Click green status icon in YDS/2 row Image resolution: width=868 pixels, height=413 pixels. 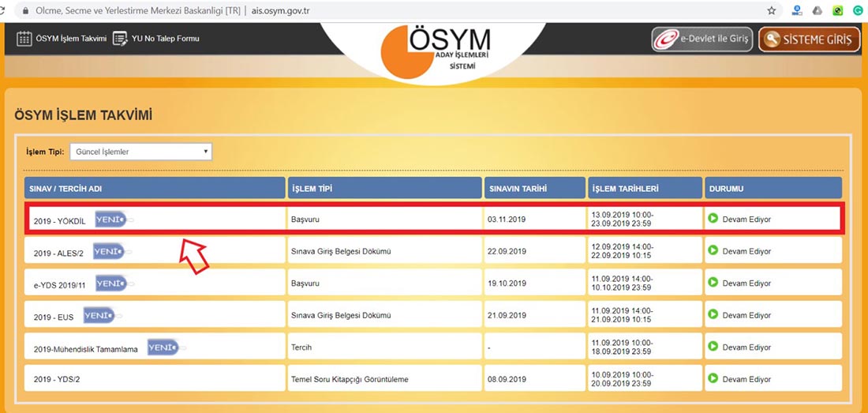click(x=713, y=378)
